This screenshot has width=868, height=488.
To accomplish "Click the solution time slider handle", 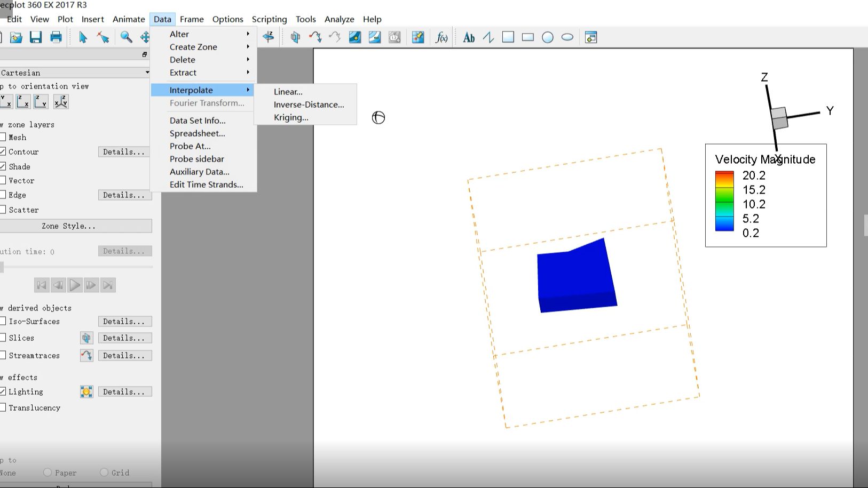I will (x=2, y=267).
